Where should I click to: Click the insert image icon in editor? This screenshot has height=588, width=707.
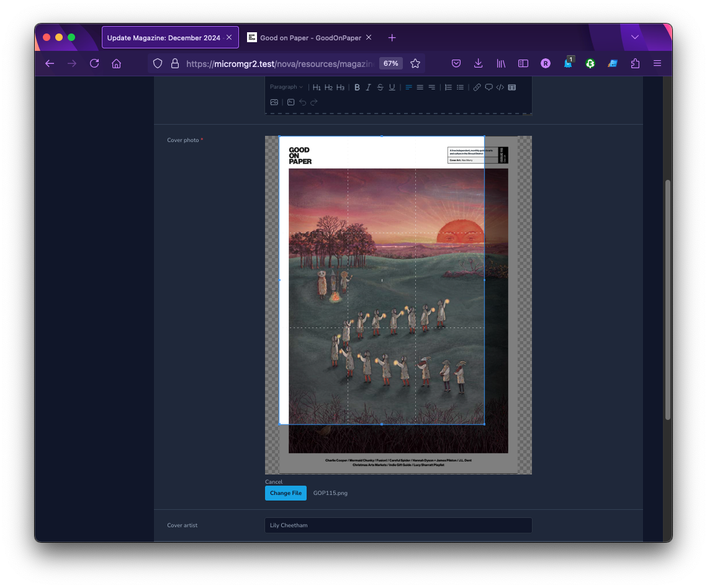click(274, 102)
